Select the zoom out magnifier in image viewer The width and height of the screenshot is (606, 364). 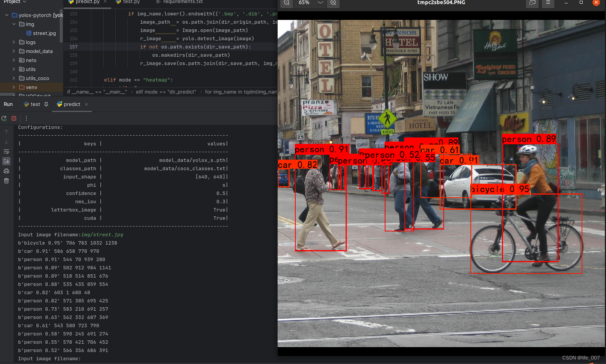pos(286,4)
